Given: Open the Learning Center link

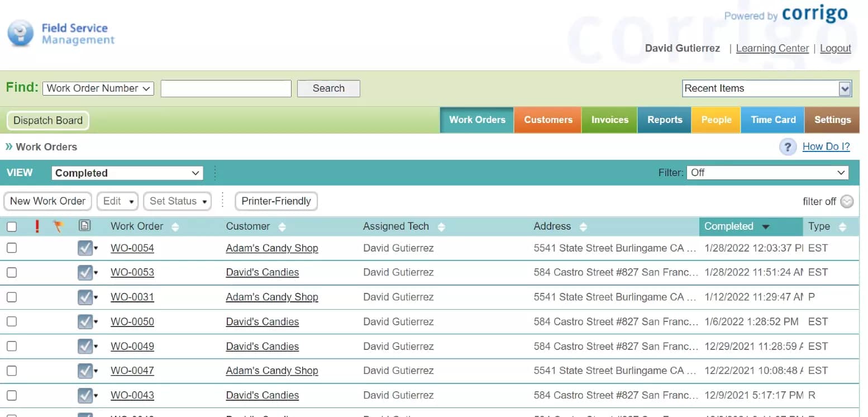Looking at the screenshot, I should click(x=772, y=49).
